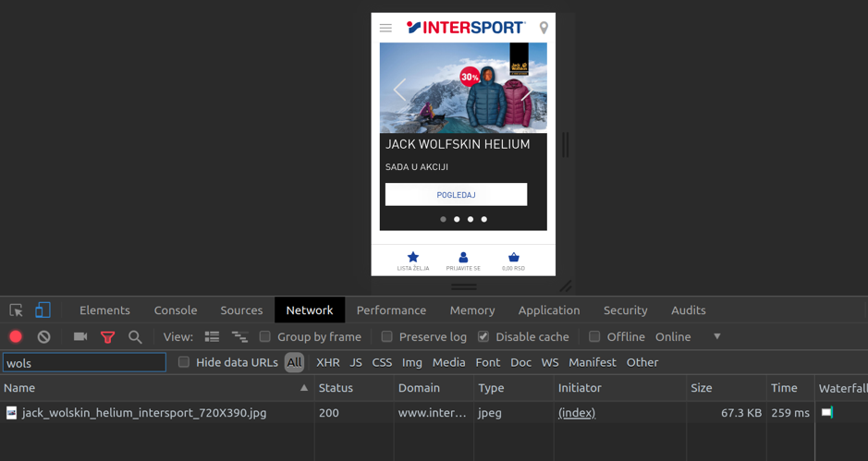Check the Hide data URLs checkbox
This screenshot has height=461, width=868.
pos(184,362)
